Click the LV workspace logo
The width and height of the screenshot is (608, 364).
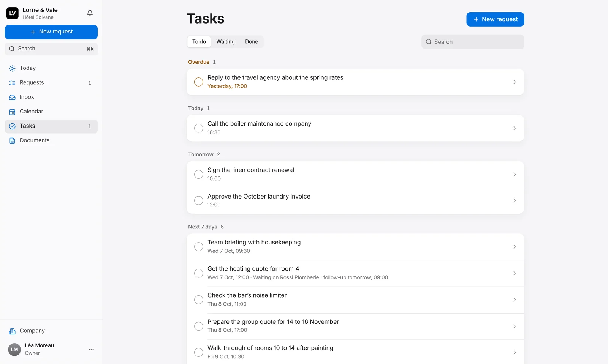pyautogui.click(x=13, y=13)
